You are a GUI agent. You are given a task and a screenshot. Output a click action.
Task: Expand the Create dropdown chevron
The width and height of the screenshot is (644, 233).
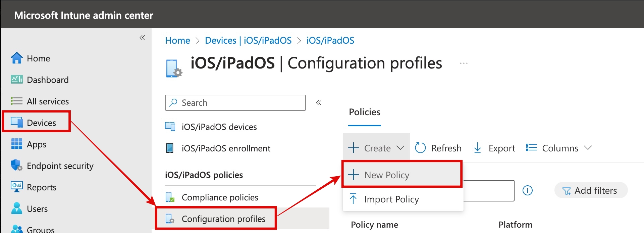pyautogui.click(x=400, y=148)
